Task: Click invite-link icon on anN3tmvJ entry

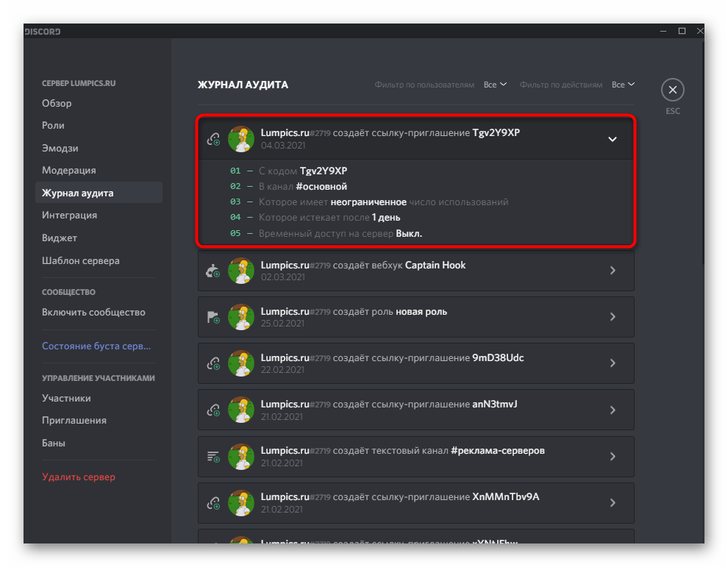Action: tap(213, 410)
